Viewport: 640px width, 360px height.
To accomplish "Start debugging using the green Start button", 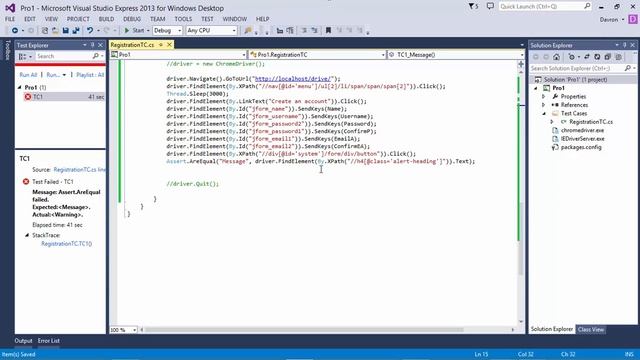I will 134,31.
